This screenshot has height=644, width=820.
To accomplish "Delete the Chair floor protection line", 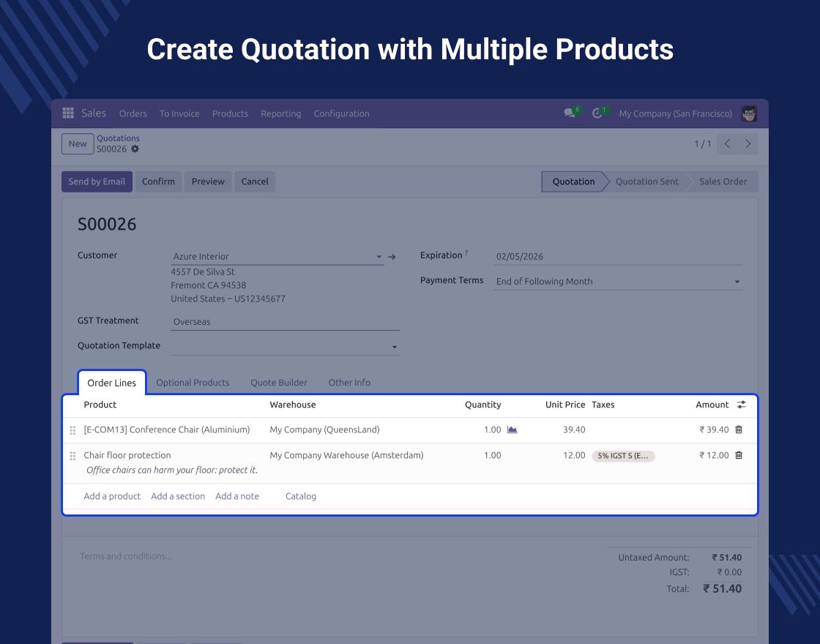I will coord(739,455).
